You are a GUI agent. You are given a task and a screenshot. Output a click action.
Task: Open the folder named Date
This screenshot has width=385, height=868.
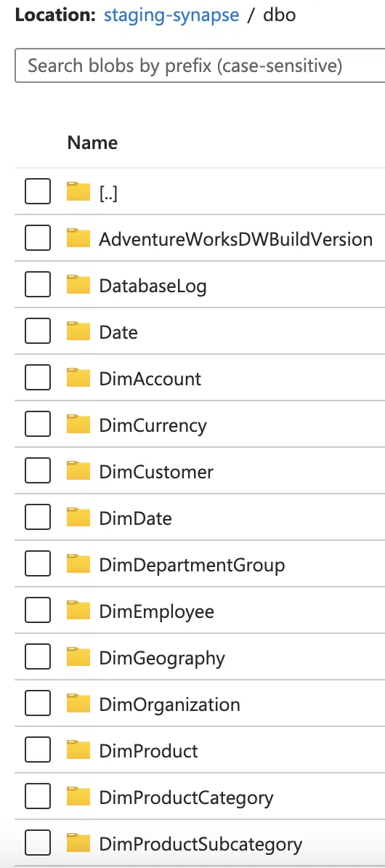118,332
